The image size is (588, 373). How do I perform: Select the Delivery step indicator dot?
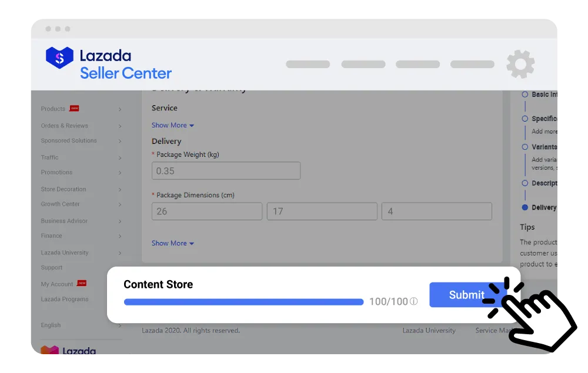524,207
